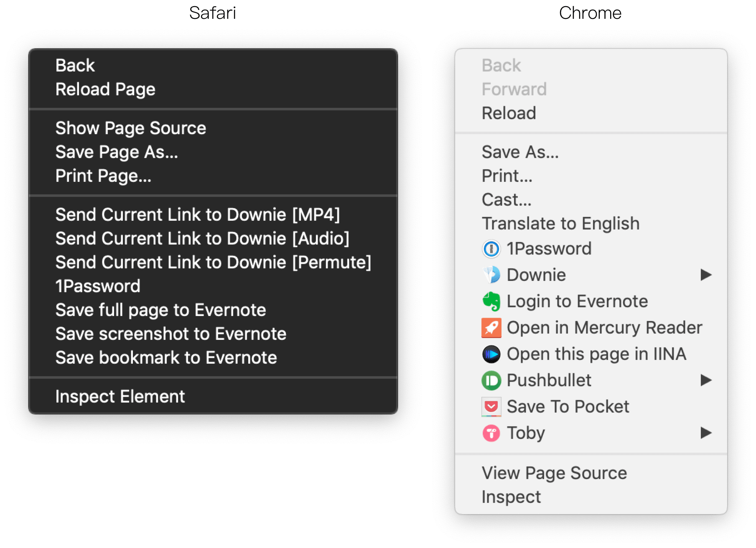This screenshot has width=756, height=548.
Task: Select Cast... in Chrome menu
Action: (507, 200)
